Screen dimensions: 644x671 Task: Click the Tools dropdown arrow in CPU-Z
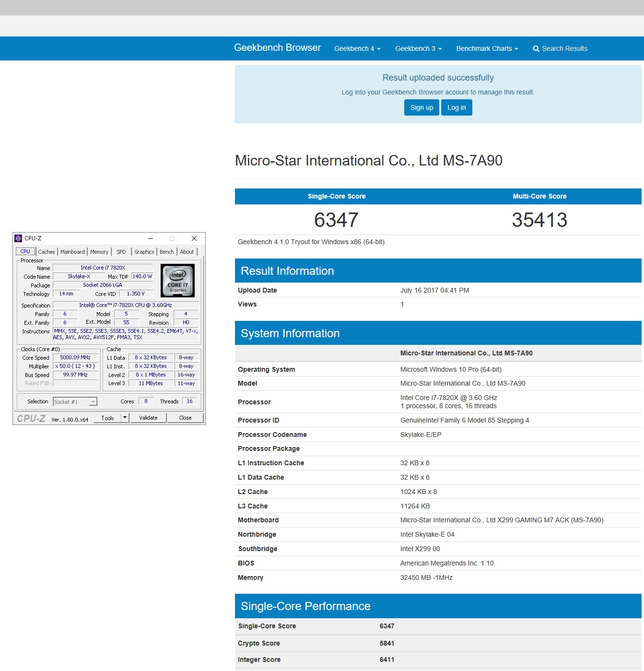tap(125, 418)
